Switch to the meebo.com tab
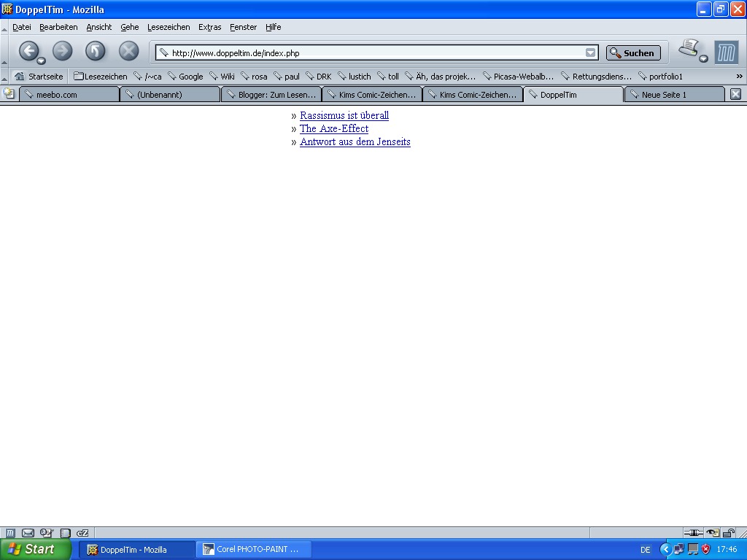 [x=69, y=95]
